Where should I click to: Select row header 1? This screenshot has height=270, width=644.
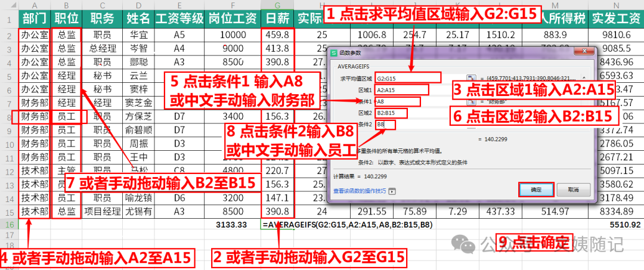tap(8, 18)
